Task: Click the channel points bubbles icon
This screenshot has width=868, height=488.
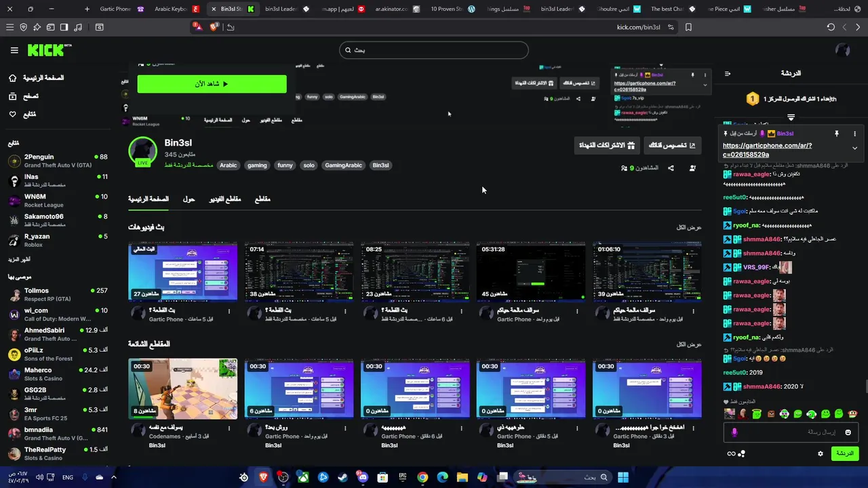Action: point(742,453)
